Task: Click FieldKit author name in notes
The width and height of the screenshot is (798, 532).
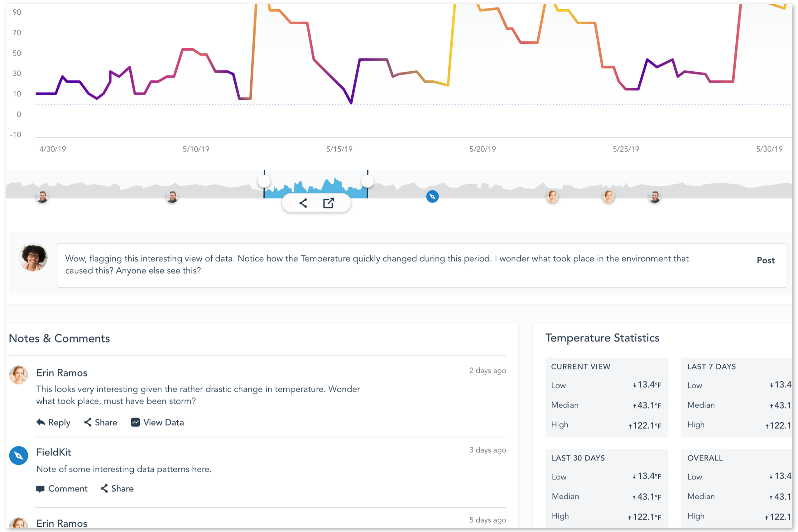Action: [x=54, y=452]
